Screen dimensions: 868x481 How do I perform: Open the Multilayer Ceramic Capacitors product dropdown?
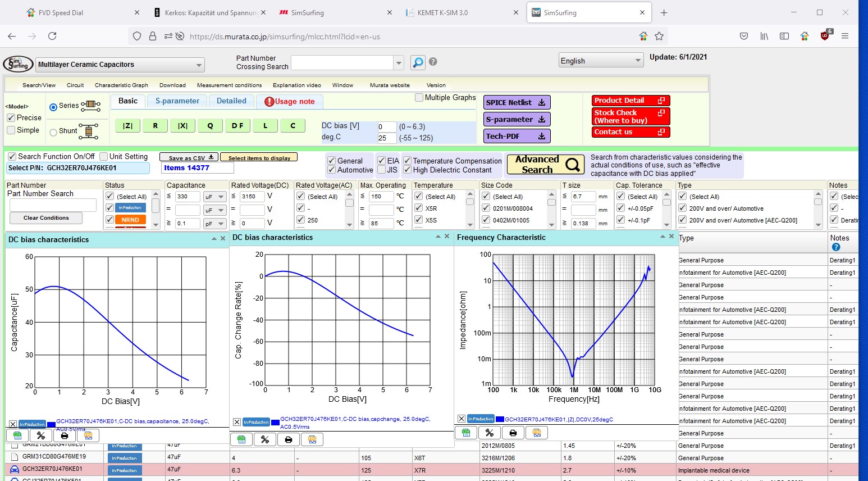click(120, 65)
